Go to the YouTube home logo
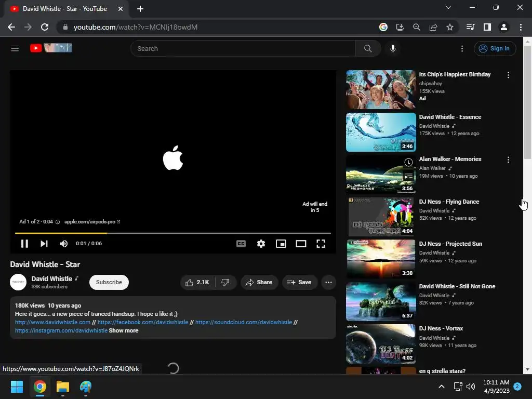This screenshot has width=532, height=399. [51, 48]
